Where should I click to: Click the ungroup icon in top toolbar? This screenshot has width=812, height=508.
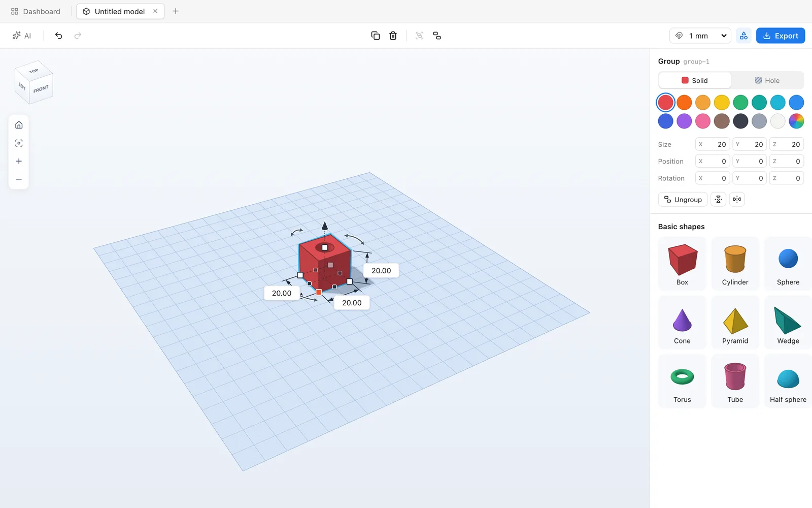point(437,36)
